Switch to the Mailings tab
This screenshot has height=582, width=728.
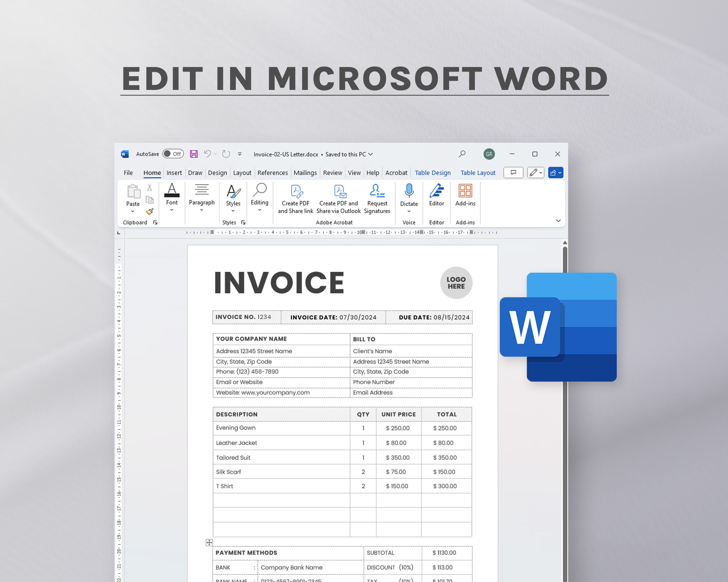pos(305,172)
